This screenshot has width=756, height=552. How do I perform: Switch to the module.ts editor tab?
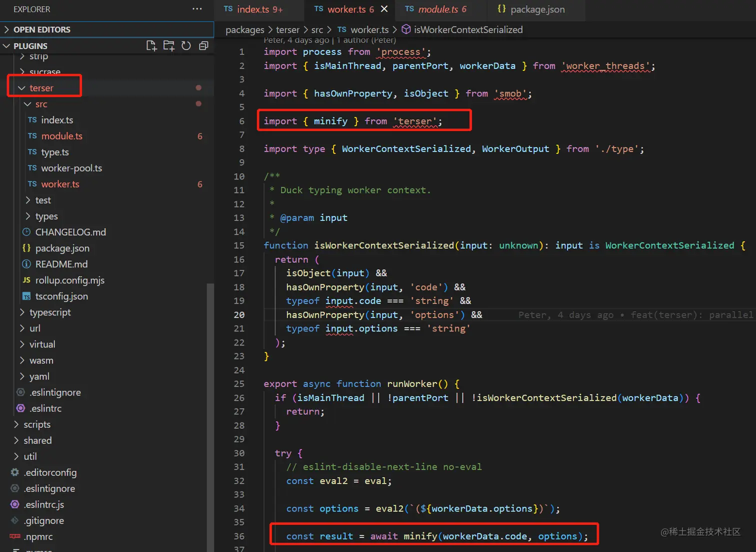tap(442, 9)
